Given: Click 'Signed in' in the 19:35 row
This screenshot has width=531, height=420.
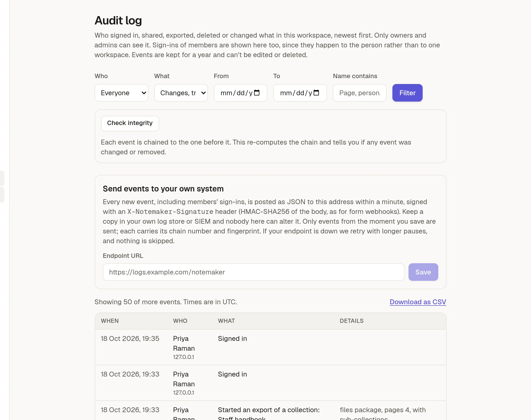Looking at the screenshot, I should tap(232, 339).
